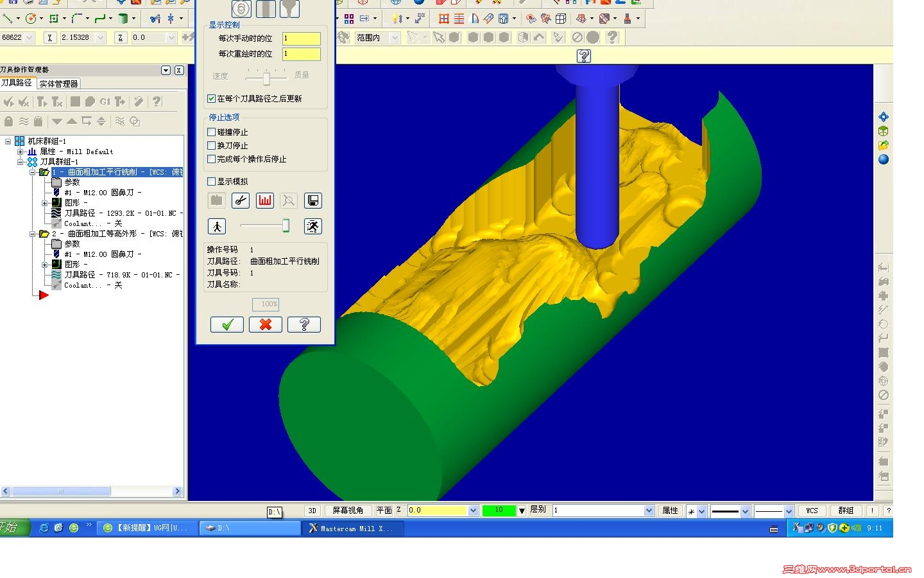
Task: Click the 屏幕视角 button
Action: tap(348, 511)
